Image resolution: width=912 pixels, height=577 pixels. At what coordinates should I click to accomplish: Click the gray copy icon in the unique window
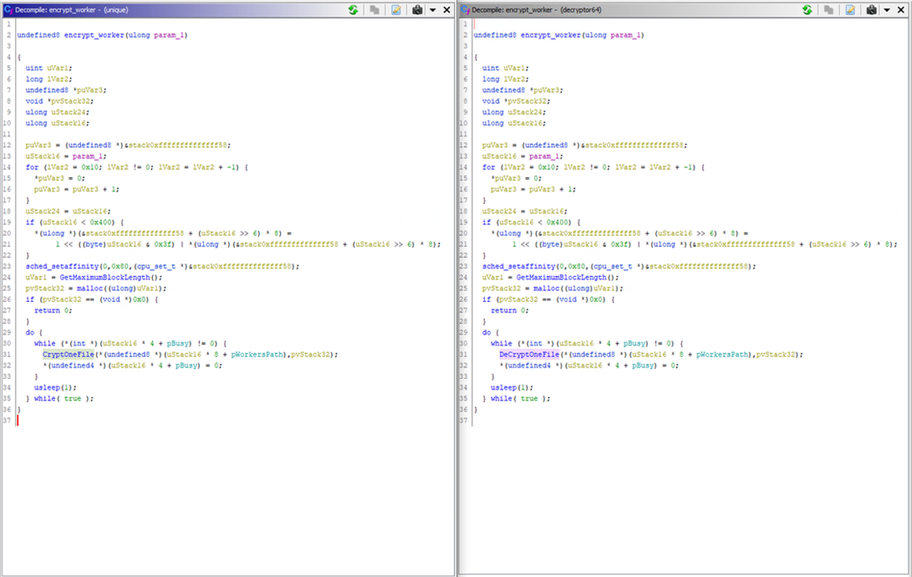coord(375,10)
